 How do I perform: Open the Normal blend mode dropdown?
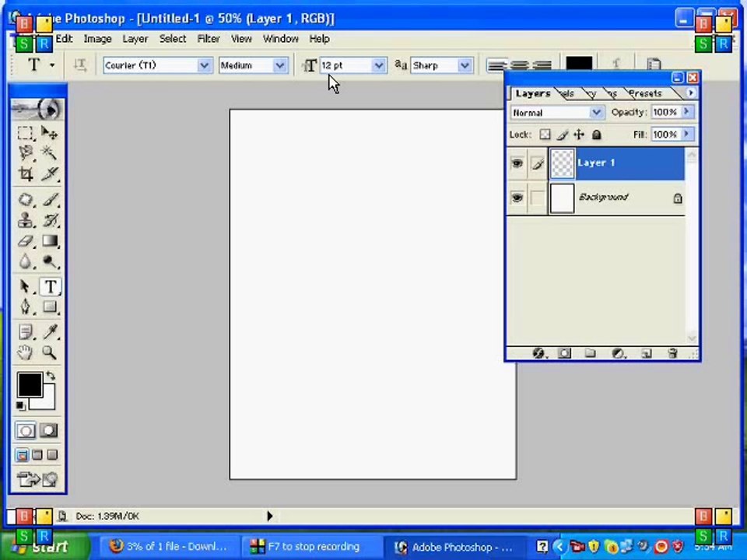coord(595,112)
